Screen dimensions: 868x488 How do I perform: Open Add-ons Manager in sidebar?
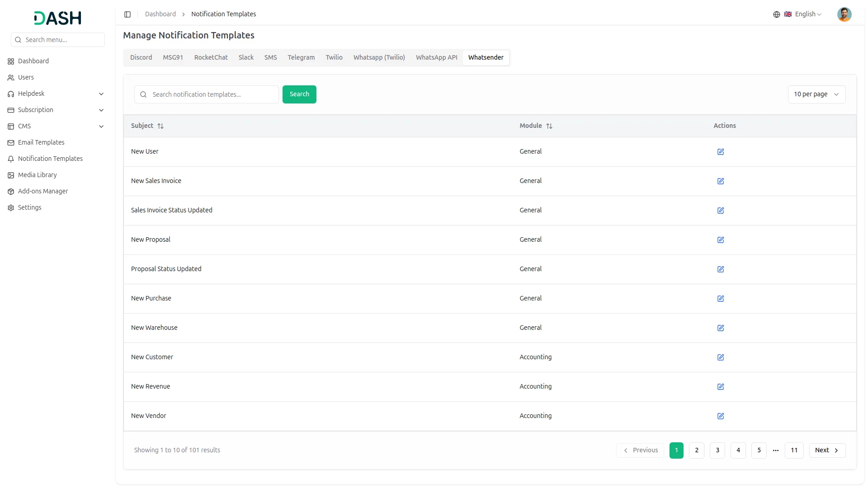click(42, 191)
